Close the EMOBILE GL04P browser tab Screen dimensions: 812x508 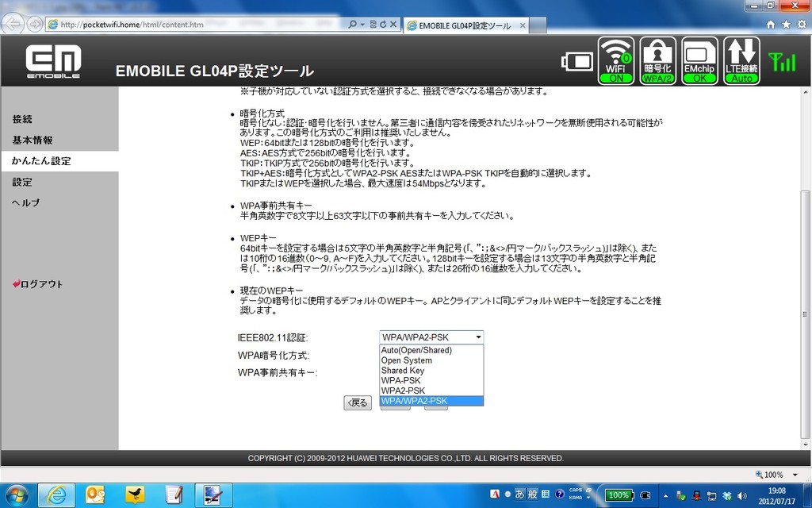[523, 25]
